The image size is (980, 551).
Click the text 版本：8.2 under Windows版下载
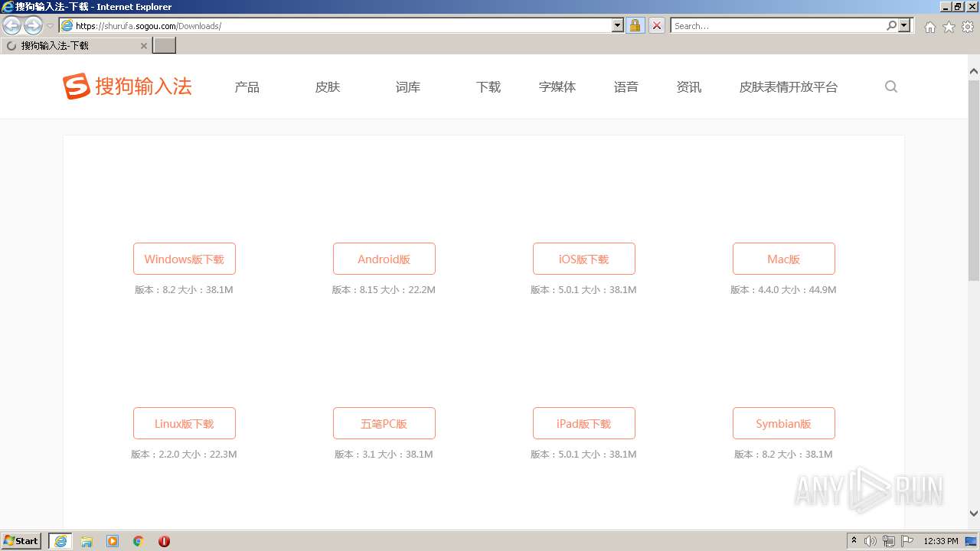155,290
